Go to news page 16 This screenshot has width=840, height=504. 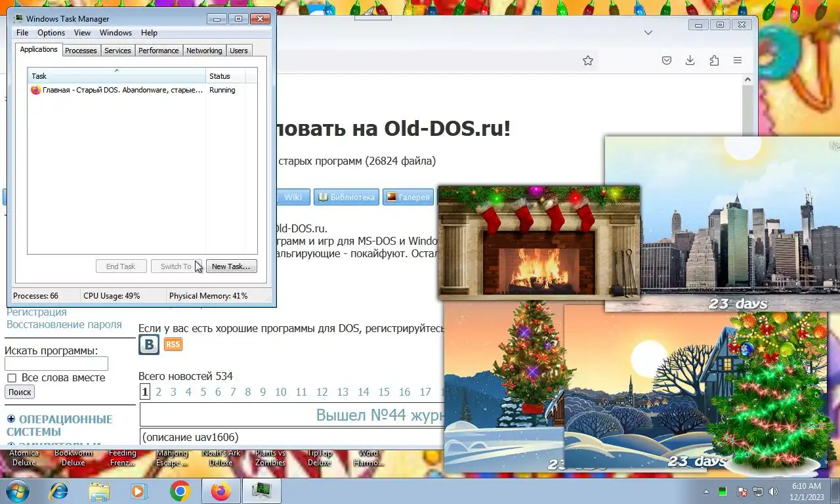[x=404, y=392]
